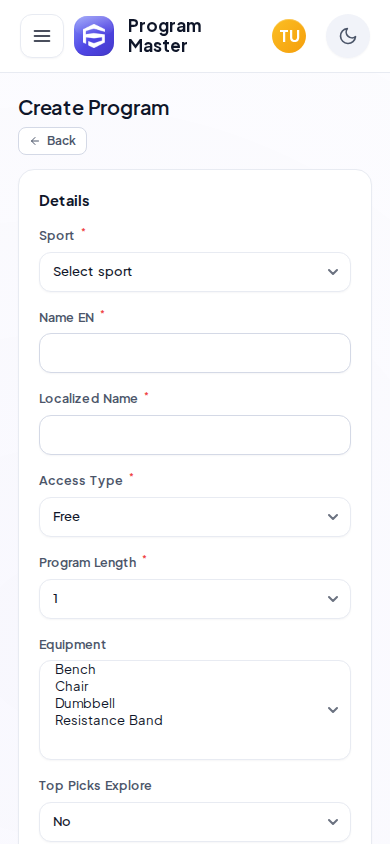The width and height of the screenshot is (390, 844).
Task: Open the Access Type dropdown
Action: click(195, 517)
